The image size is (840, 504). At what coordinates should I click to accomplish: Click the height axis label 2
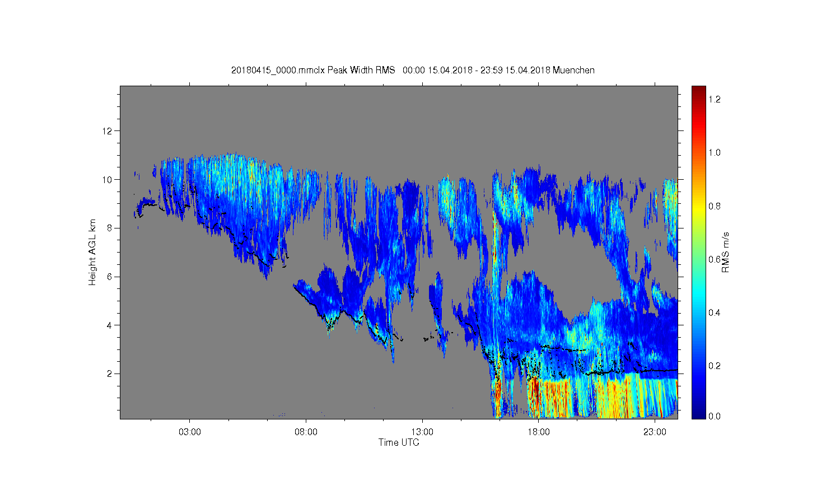point(110,374)
